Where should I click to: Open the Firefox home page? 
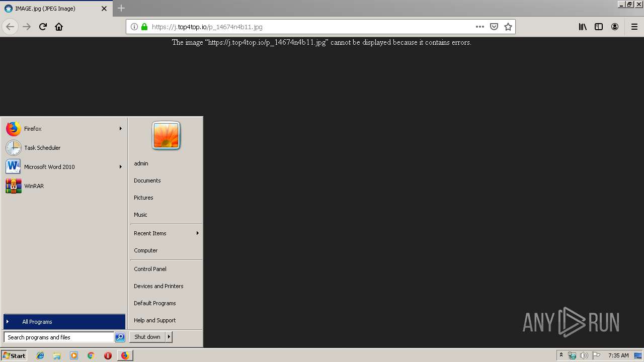click(x=59, y=27)
